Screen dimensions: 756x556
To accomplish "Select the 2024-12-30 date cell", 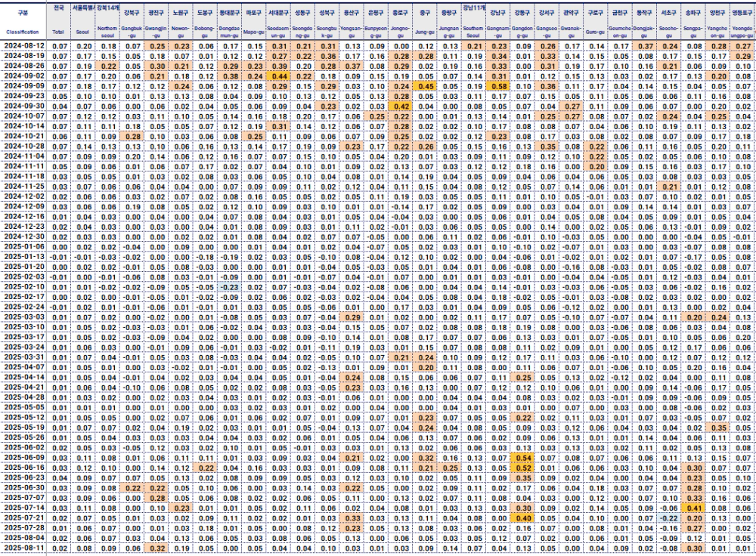I will [23, 236].
